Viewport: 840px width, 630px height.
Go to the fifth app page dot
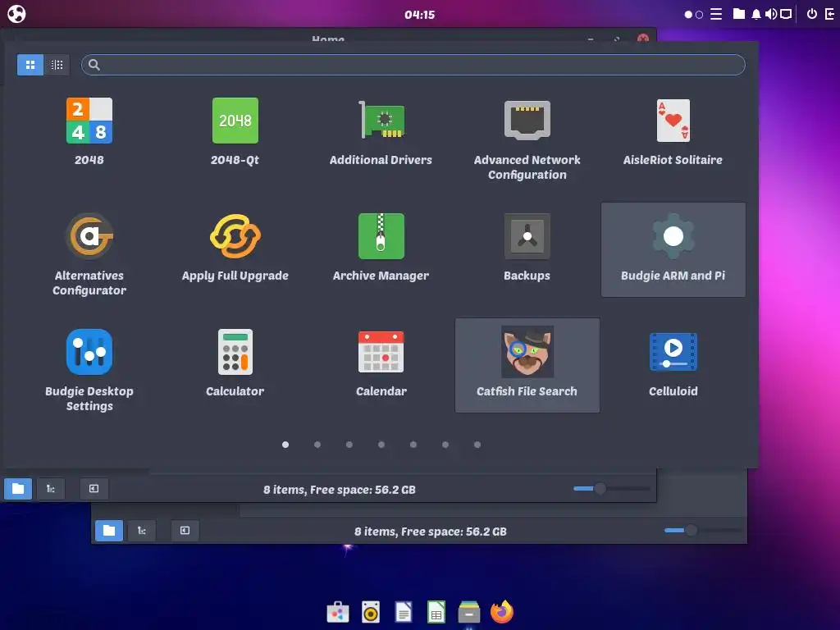(x=413, y=445)
